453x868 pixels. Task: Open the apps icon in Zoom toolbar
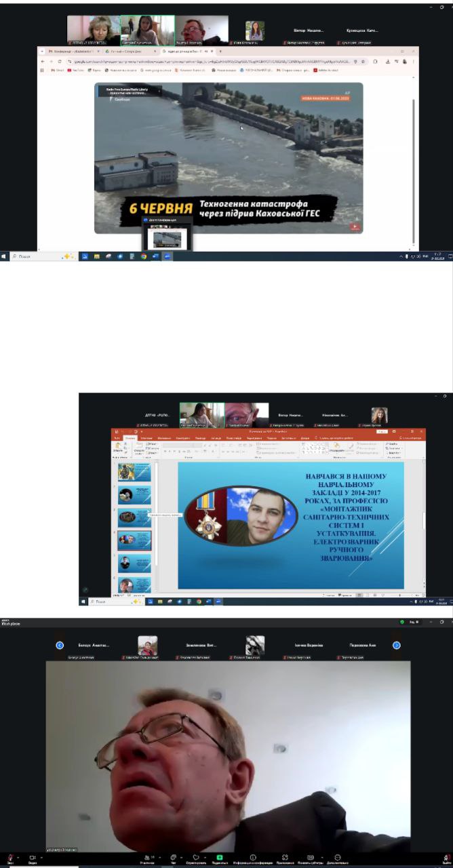coord(285,857)
